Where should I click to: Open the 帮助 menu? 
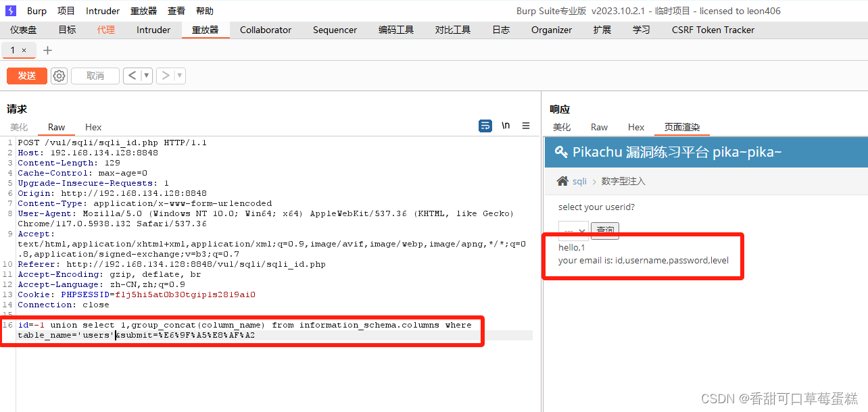click(x=205, y=11)
